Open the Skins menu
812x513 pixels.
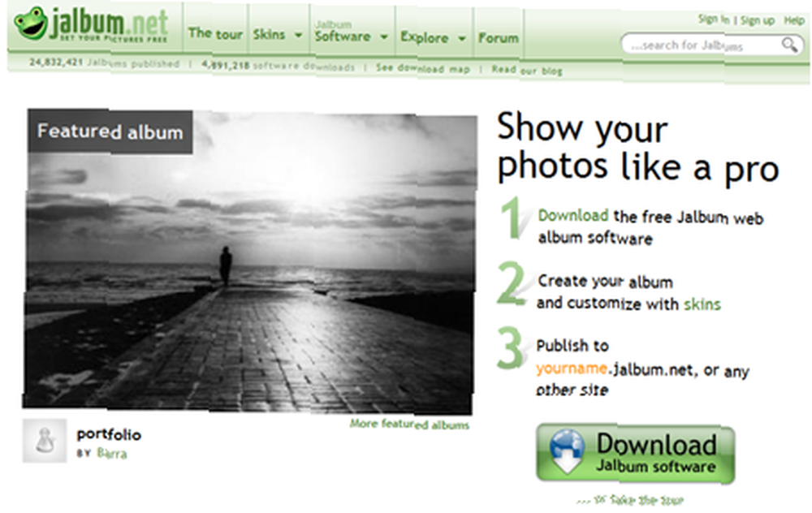click(270, 35)
